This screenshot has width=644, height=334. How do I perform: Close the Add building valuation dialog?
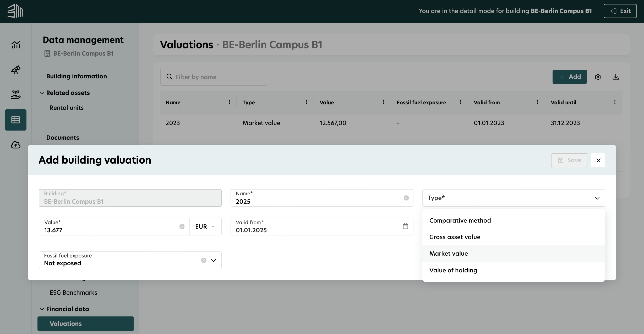point(598,160)
